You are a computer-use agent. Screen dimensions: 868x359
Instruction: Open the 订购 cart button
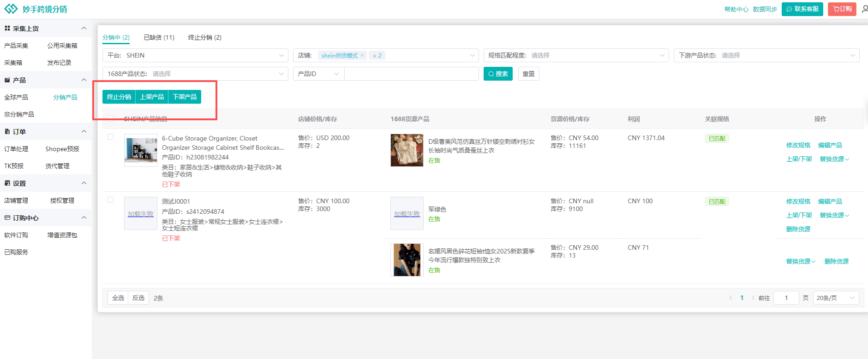pos(842,9)
